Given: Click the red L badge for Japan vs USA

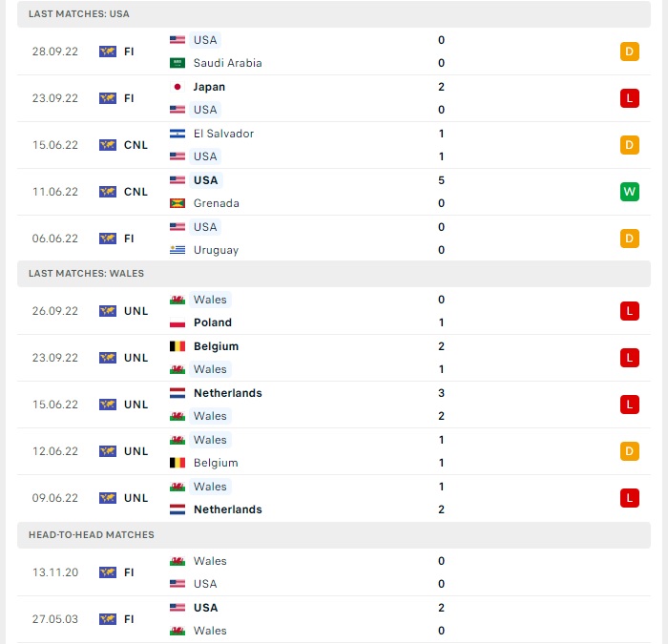Looking at the screenshot, I should click(x=629, y=98).
